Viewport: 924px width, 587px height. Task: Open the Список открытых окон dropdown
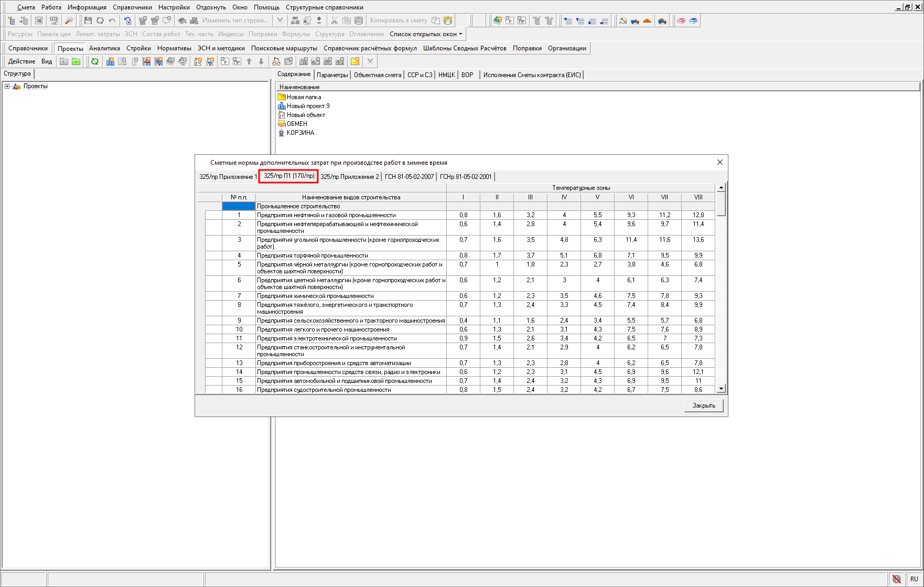pyautogui.click(x=426, y=34)
